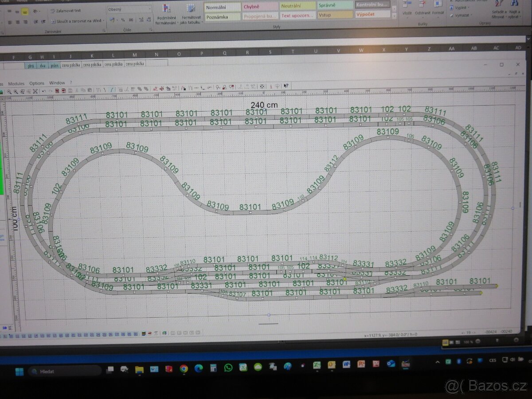Click the increase decimal icon in Excel ribbon
The height and width of the screenshot is (399, 532).
click(x=141, y=20)
